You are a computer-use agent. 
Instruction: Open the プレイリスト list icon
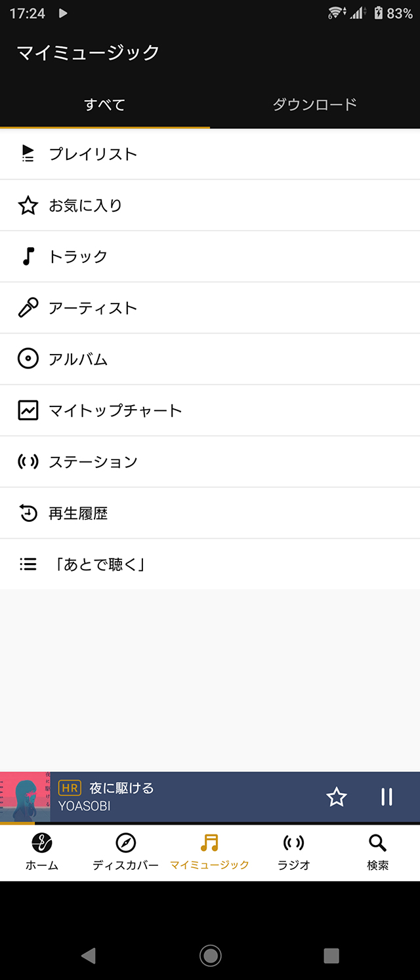tap(26, 154)
